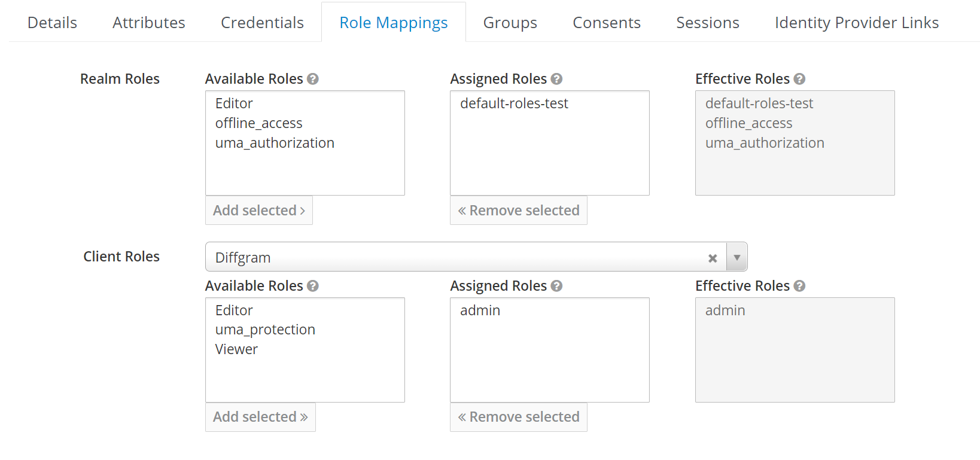The image size is (980, 460).
Task: Click help icon beside Realm Available Roles
Action: [313, 79]
